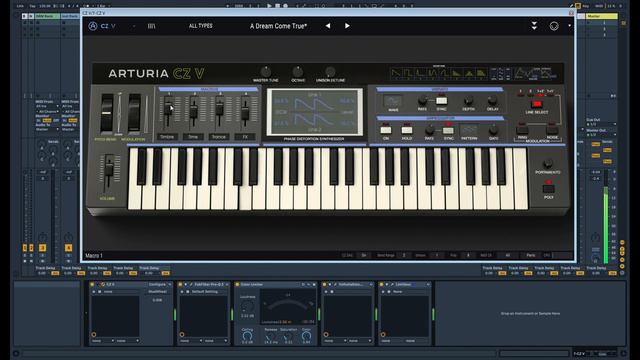Screen dimensions: 640x360
Task: Click the Master Tune knob
Action: [266, 72]
